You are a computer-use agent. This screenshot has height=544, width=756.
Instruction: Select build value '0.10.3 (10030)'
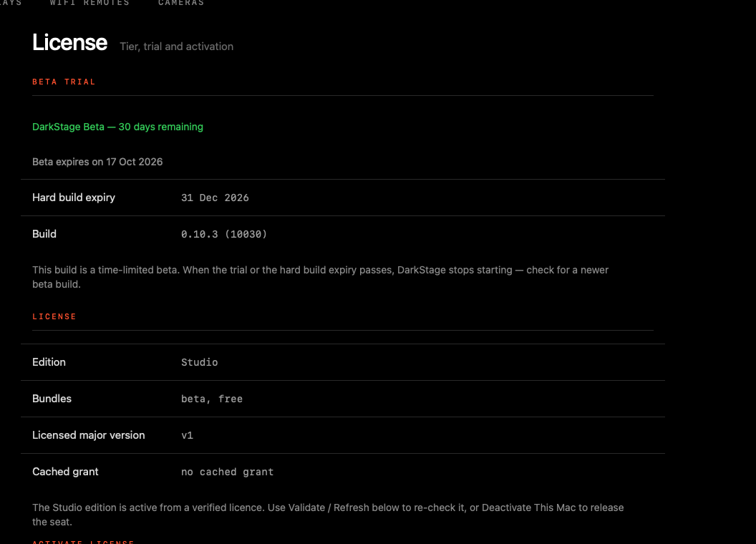(224, 234)
